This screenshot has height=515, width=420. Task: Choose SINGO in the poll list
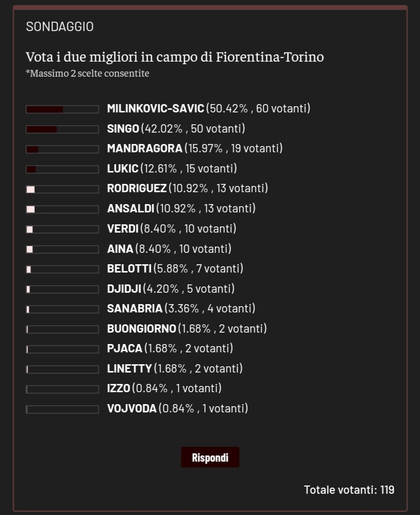(123, 128)
